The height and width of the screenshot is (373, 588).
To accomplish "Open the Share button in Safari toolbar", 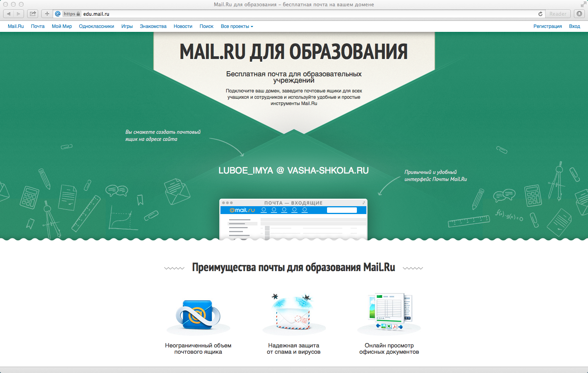I will [33, 14].
